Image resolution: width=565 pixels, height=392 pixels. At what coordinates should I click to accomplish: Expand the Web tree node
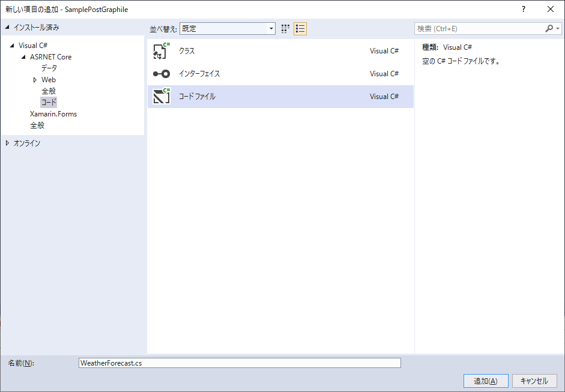(x=35, y=80)
